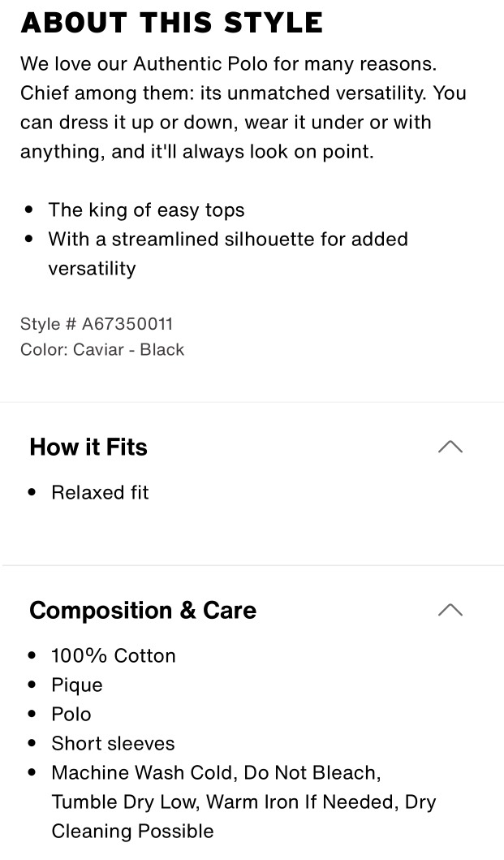This screenshot has width=504, height=860.
Task: Click the ABOUT THIS STYLE heading
Action: pyautogui.click(x=171, y=23)
